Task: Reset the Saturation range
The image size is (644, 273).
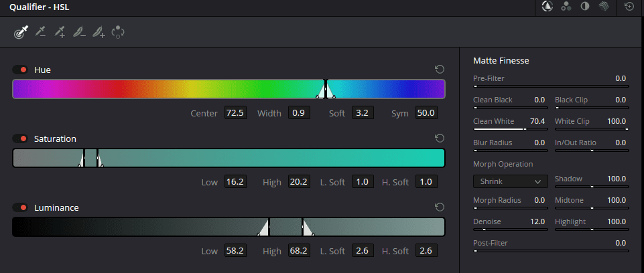Action: [440, 138]
